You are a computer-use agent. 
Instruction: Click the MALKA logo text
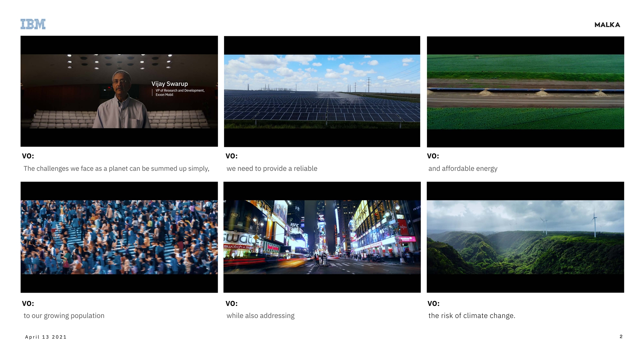tap(607, 25)
